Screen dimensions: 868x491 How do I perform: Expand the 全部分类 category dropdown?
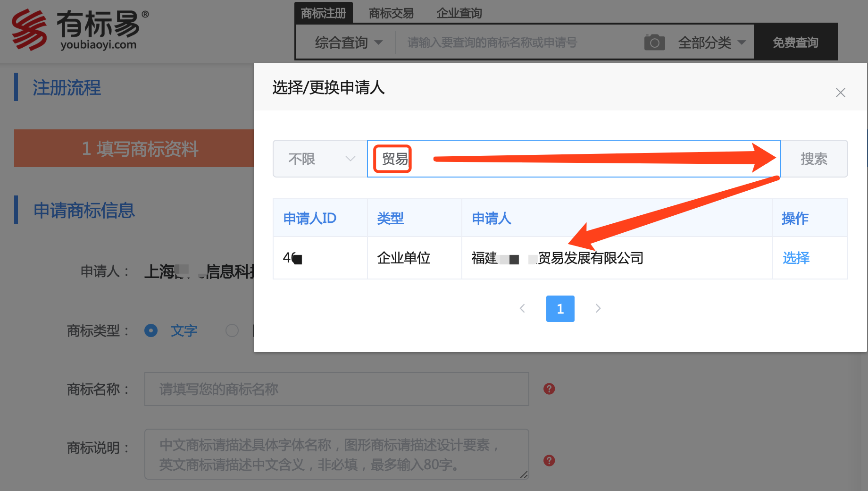712,42
